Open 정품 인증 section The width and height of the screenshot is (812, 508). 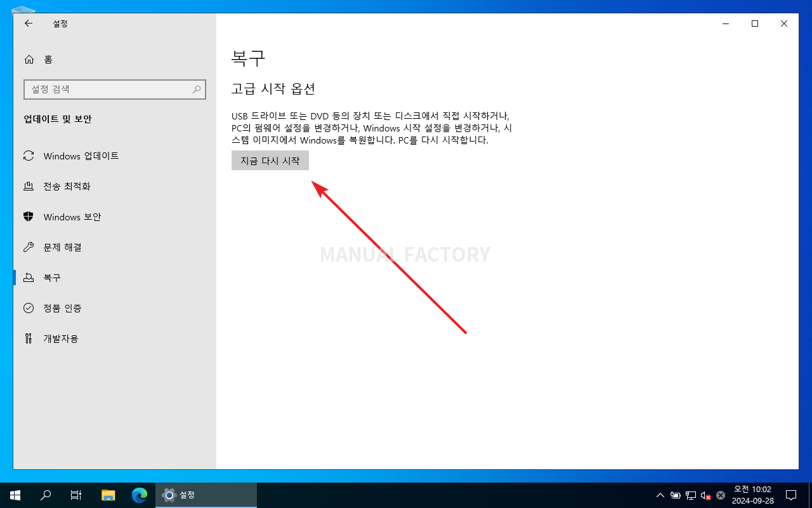click(x=114, y=308)
